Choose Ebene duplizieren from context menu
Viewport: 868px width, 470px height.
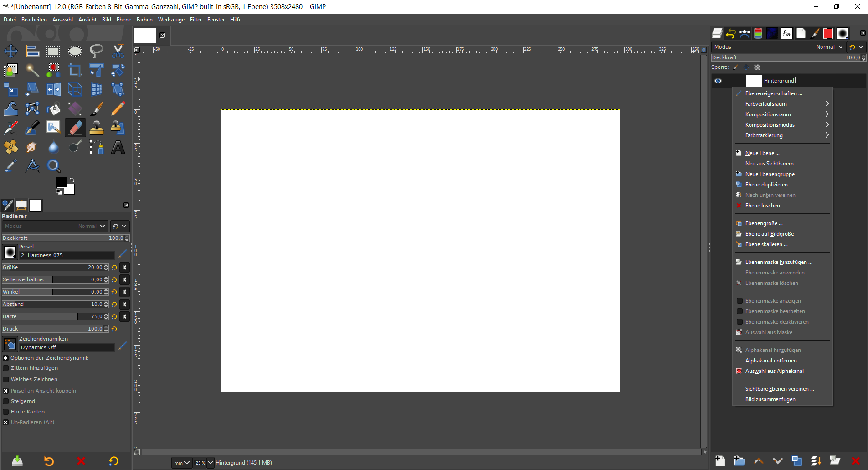766,185
